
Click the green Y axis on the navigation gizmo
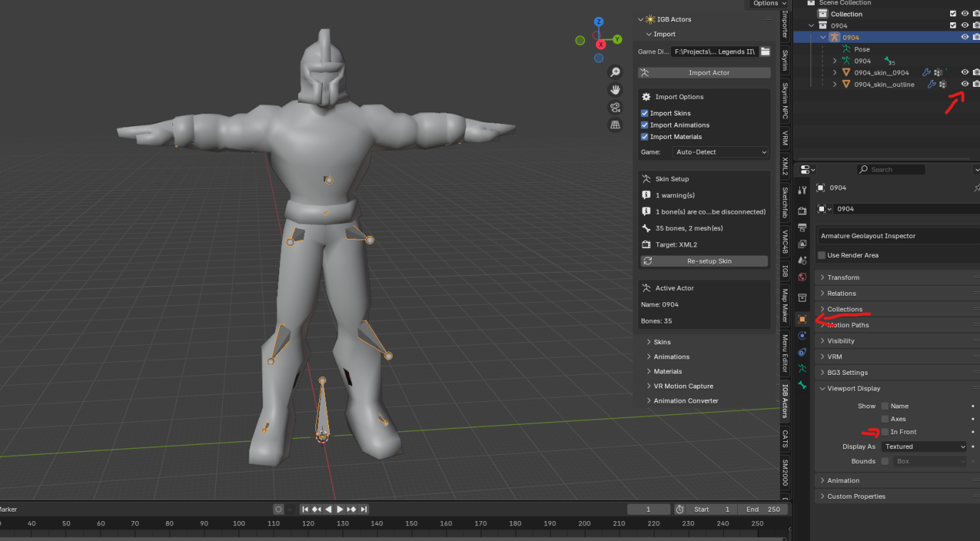point(617,39)
